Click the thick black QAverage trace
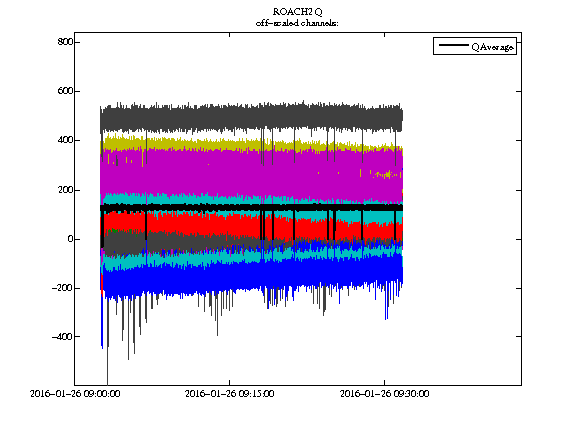The image size is (576, 432). [x=251, y=208]
